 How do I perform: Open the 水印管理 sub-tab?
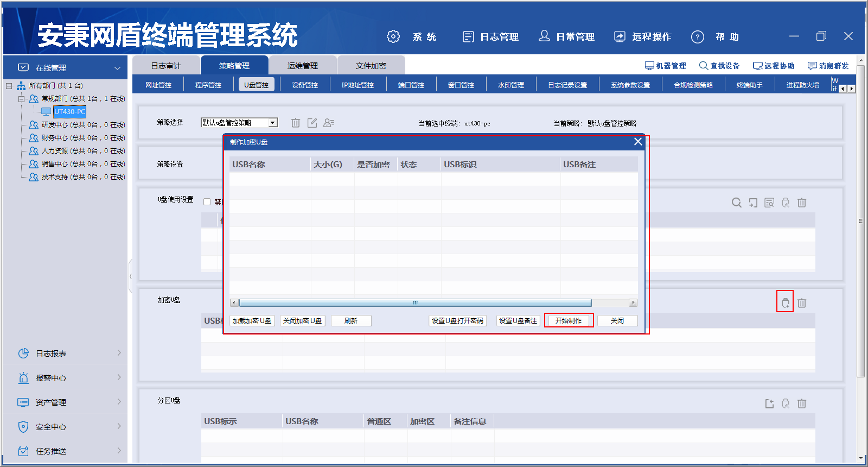(511, 85)
